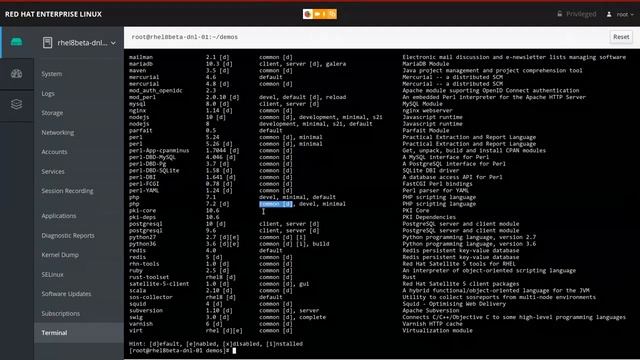Open Accounts in the sidebar
The image size is (640, 360).
point(54,152)
